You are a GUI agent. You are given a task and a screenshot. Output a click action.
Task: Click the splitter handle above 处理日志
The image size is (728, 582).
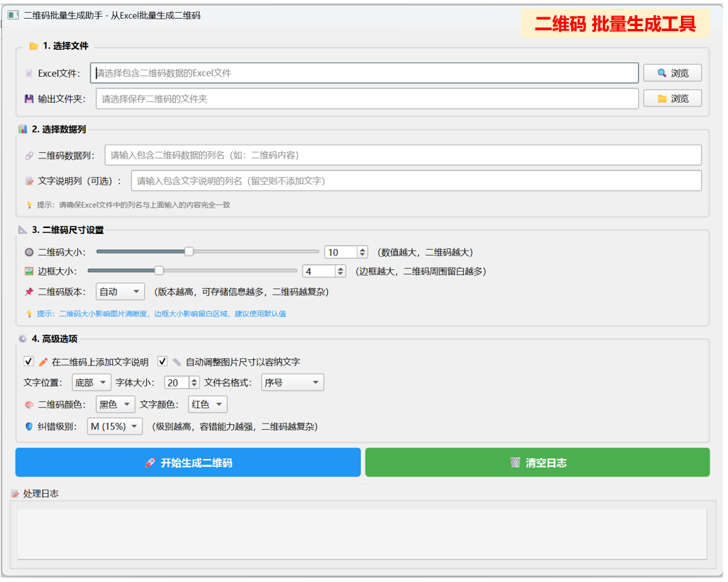(363, 484)
